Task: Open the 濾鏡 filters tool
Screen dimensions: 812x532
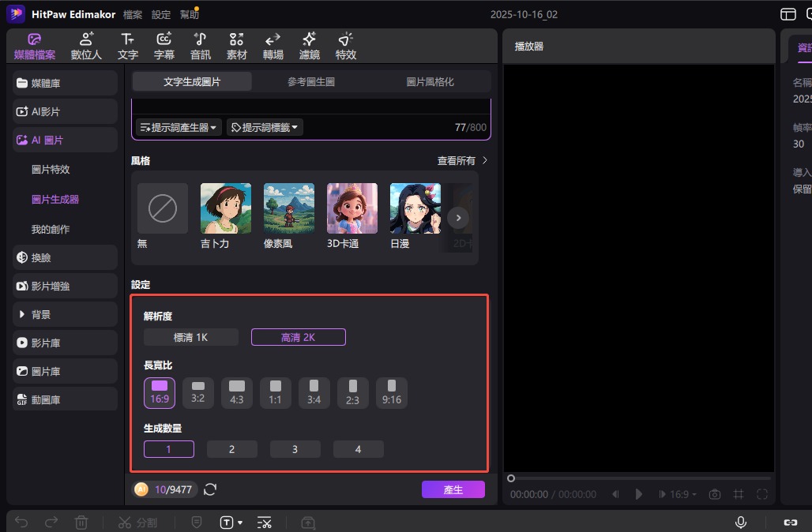Action: 310,46
